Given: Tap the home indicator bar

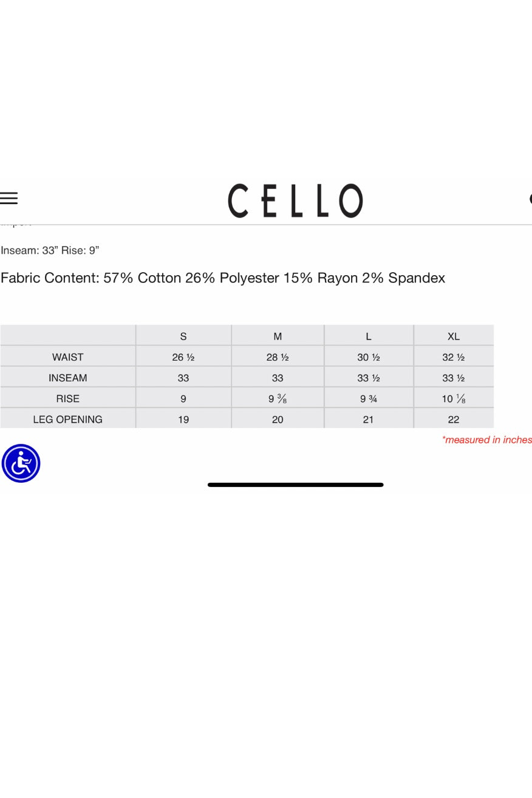Looking at the screenshot, I should (295, 485).
